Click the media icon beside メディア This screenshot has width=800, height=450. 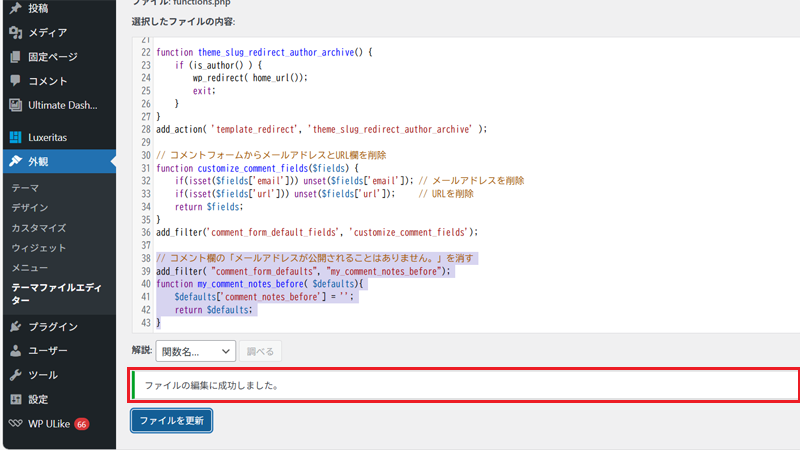(16, 32)
